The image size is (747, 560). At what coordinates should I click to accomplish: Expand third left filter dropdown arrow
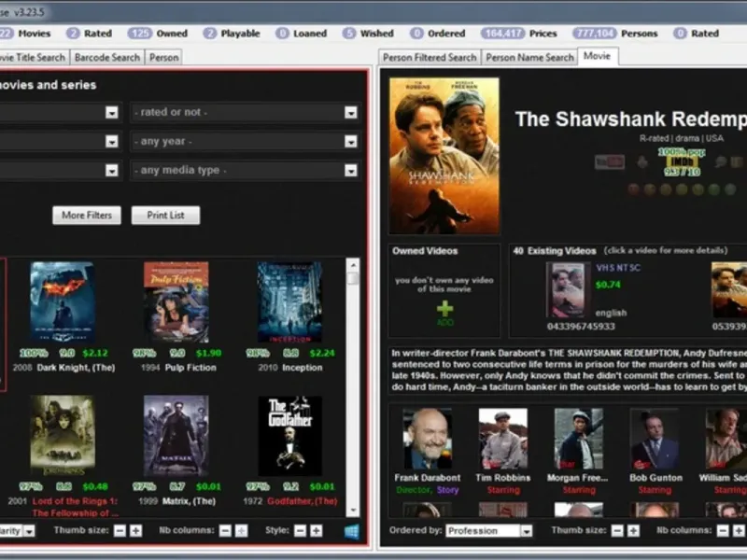click(x=111, y=171)
